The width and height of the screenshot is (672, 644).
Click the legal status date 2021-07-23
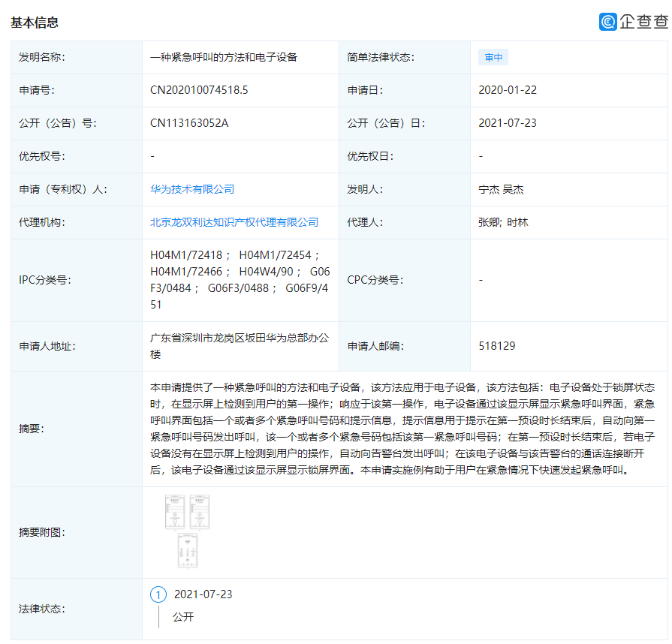[x=203, y=594]
